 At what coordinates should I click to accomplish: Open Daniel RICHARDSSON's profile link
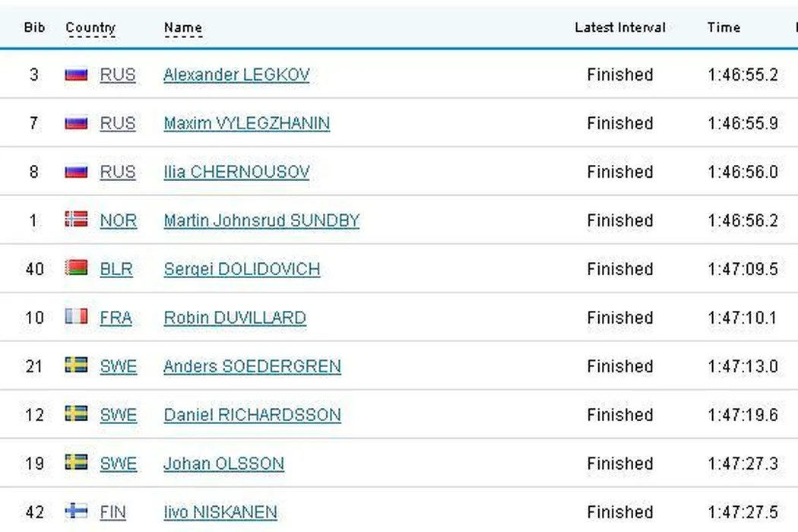252,415
